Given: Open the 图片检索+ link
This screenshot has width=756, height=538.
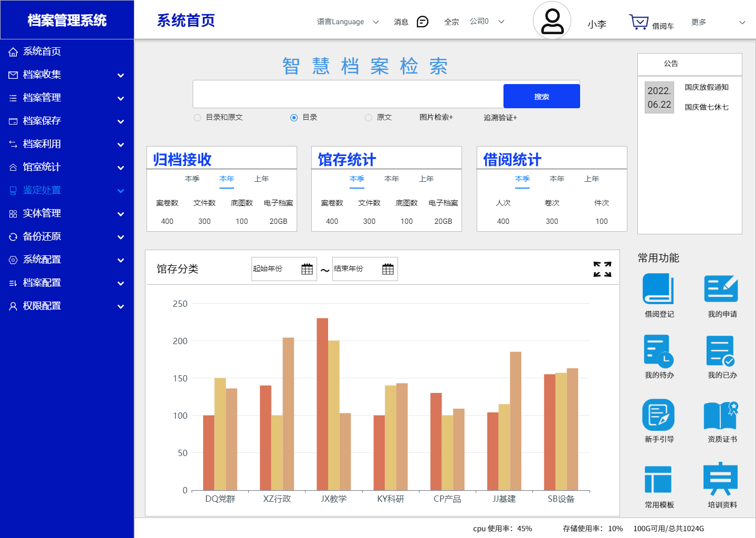Looking at the screenshot, I should click(x=436, y=117).
